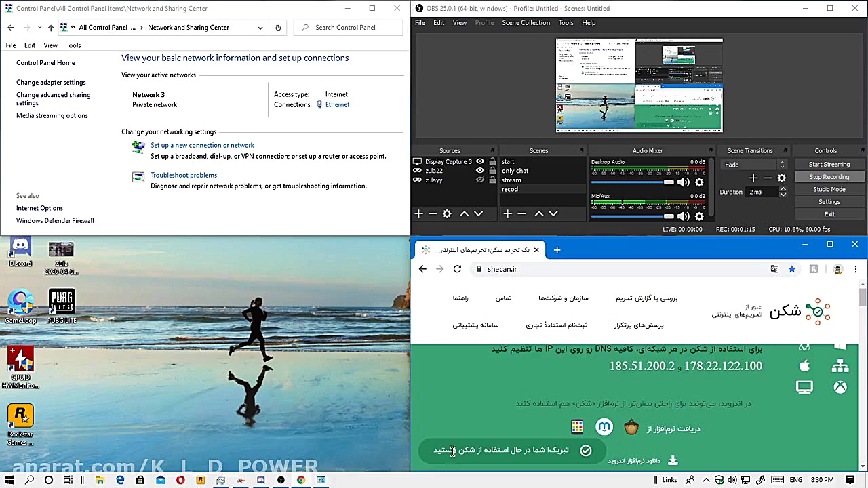868x488 pixels.
Task: Bookmark shecan.ir with the star icon
Action: pyautogui.click(x=791, y=269)
